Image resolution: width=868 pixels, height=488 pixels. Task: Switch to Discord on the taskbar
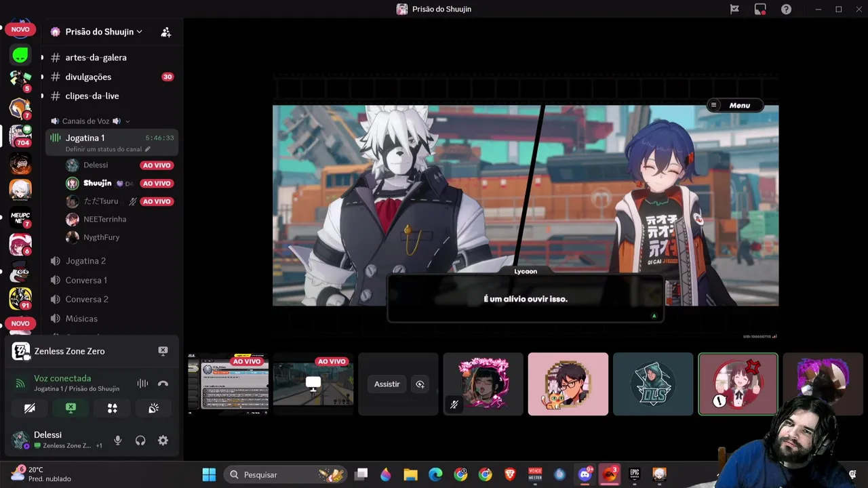(585, 474)
